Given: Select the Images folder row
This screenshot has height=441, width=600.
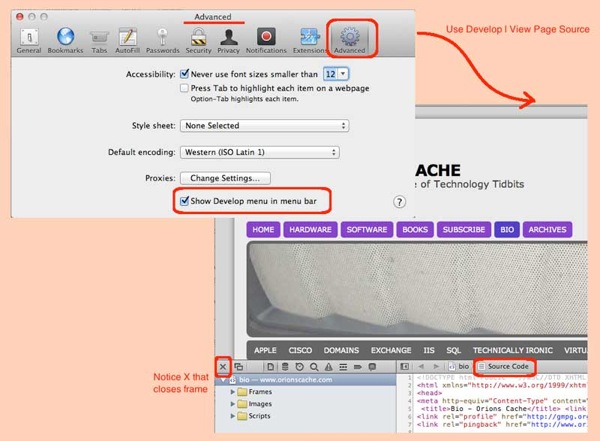Looking at the screenshot, I should coord(305,403).
